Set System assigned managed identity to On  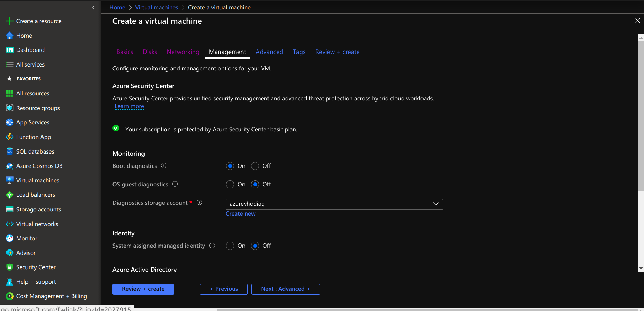pyautogui.click(x=230, y=246)
